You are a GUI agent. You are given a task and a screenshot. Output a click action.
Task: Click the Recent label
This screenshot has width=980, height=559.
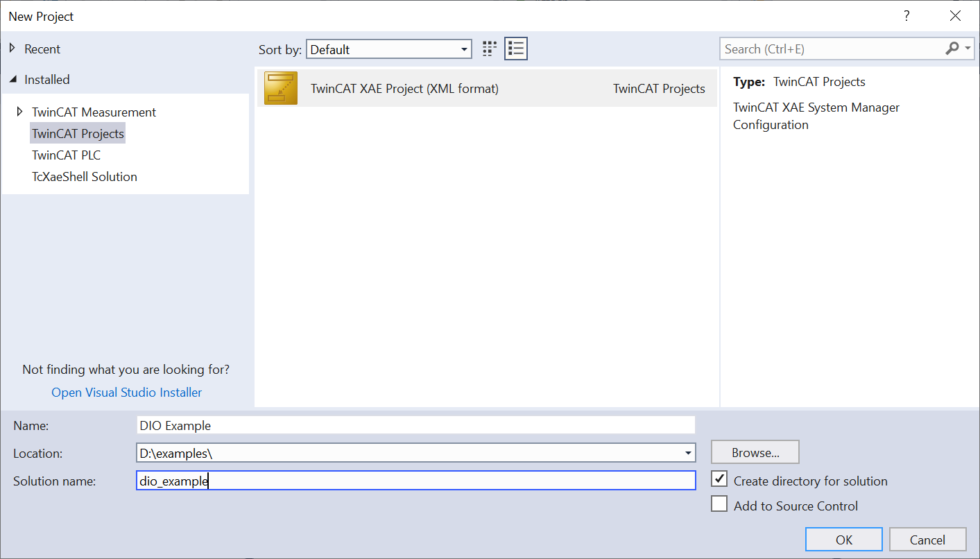[x=42, y=49]
